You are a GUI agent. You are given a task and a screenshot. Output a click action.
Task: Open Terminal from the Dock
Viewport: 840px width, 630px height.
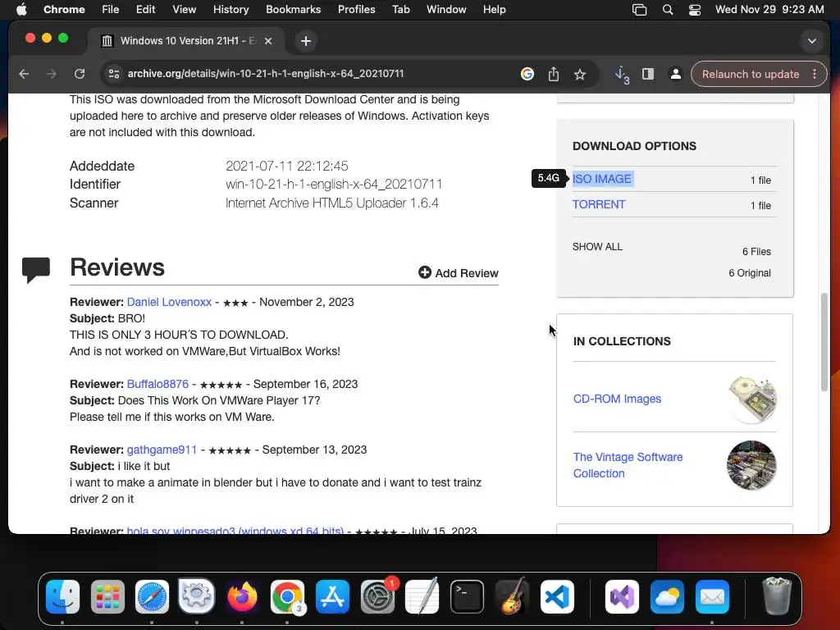pyautogui.click(x=467, y=596)
